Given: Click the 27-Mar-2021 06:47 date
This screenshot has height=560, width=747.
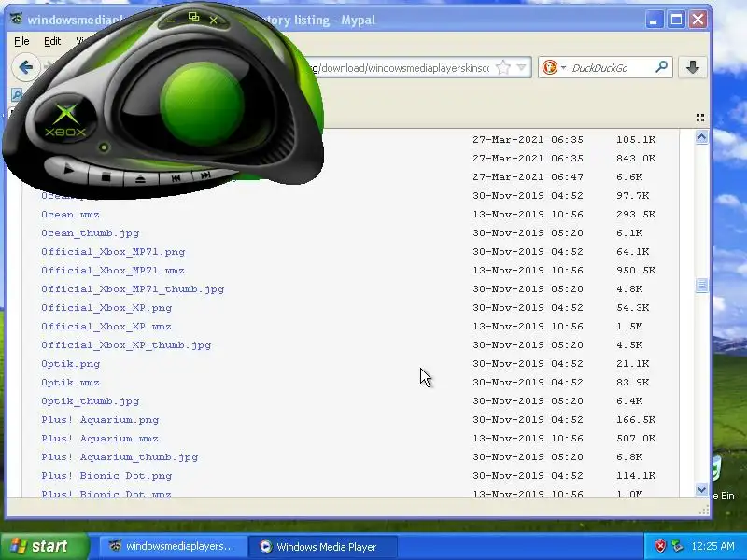Looking at the screenshot, I should point(528,177).
